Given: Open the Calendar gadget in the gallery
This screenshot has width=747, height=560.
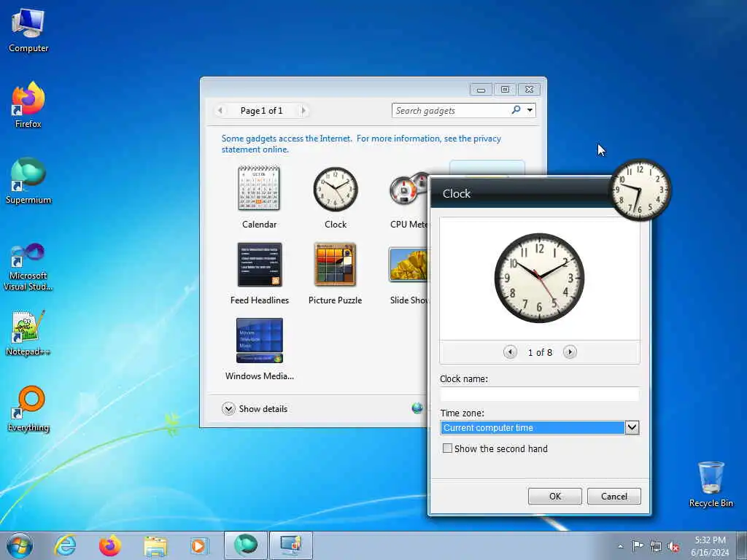Looking at the screenshot, I should (259, 198).
